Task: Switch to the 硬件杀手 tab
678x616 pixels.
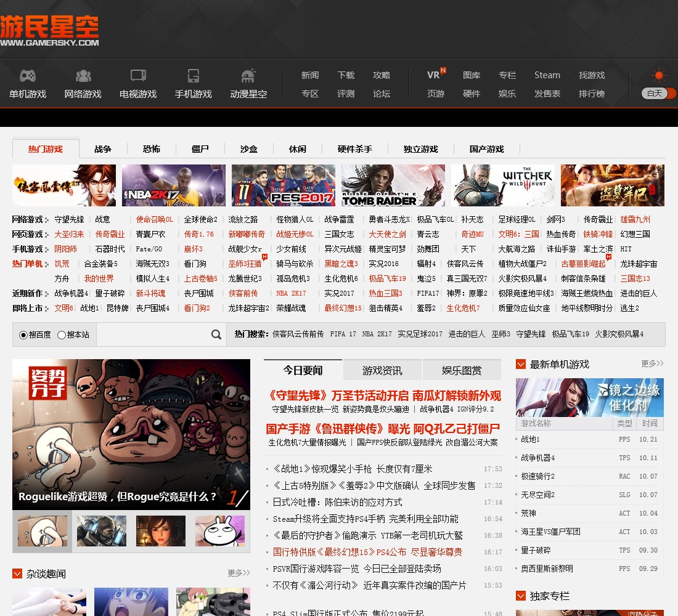Action: [355, 149]
